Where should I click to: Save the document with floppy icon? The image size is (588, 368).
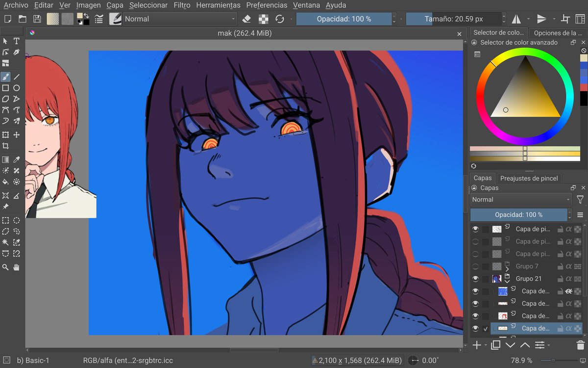click(x=37, y=19)
